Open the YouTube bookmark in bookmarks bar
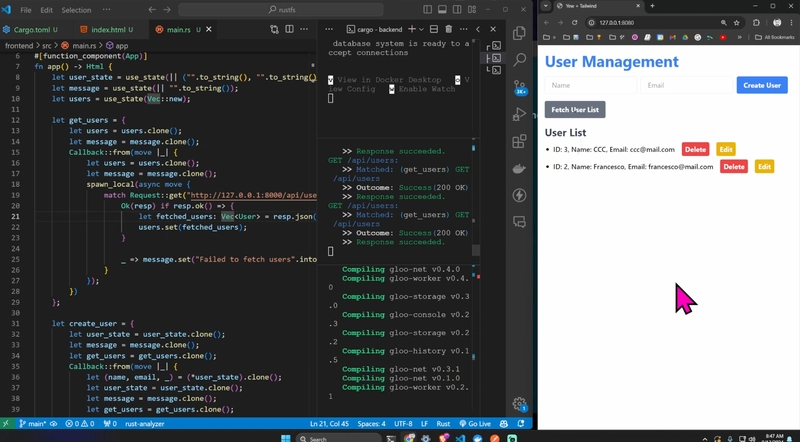 (723, 37)
